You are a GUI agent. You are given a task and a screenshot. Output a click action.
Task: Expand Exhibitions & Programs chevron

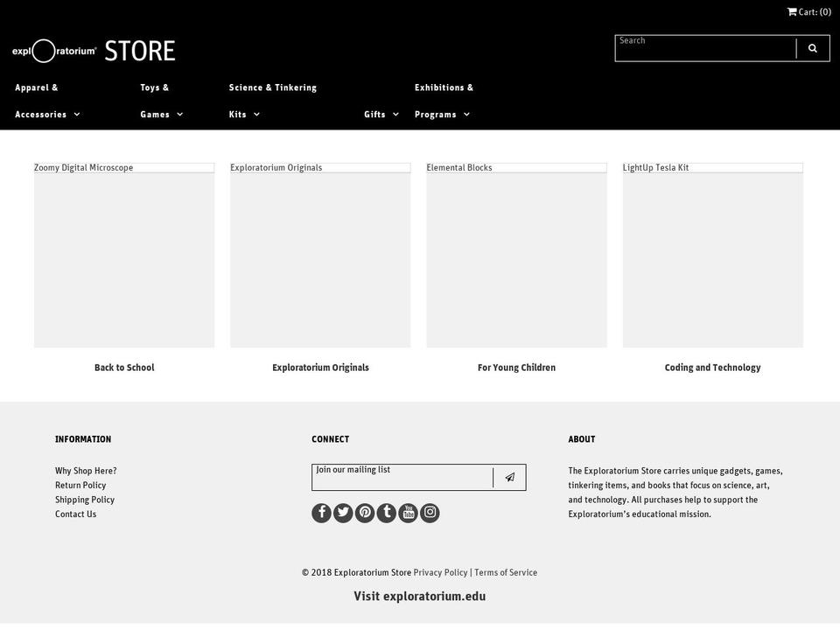click(x=466, y=114)
